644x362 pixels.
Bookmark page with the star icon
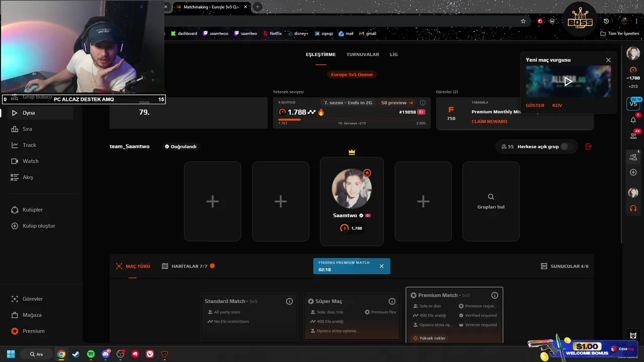(523, 21)
